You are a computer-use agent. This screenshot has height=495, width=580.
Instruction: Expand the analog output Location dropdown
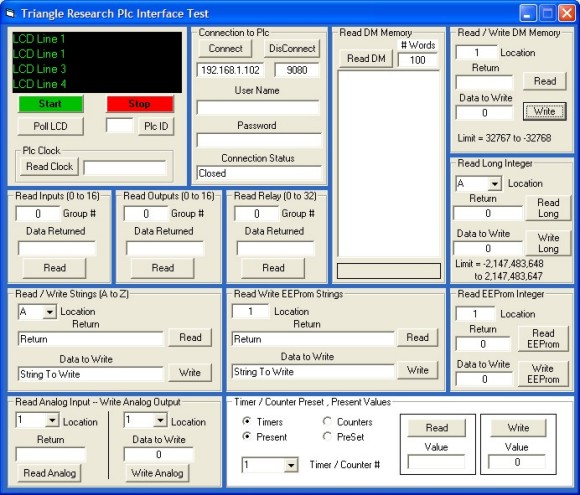pyautogui.click(x=160, y=420)
